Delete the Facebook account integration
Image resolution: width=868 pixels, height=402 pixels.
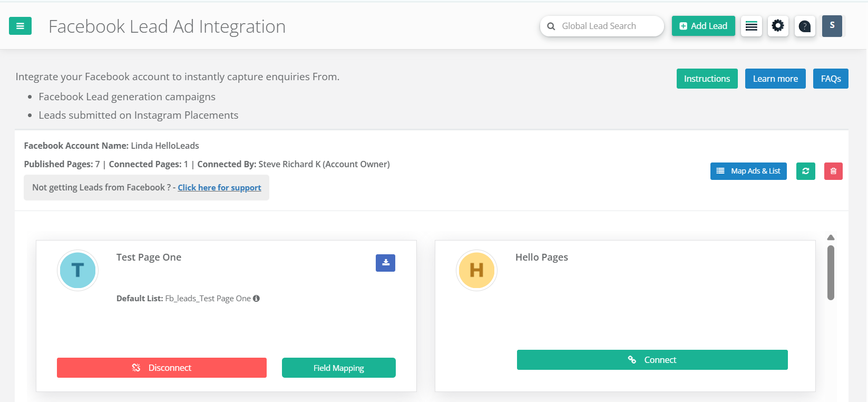click(x=833, y=171)
